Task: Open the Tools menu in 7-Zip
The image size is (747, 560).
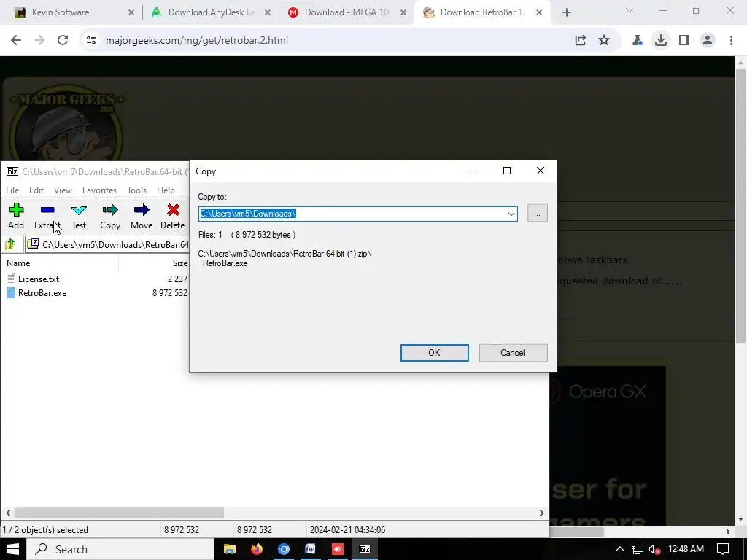Action: (136, 190)
